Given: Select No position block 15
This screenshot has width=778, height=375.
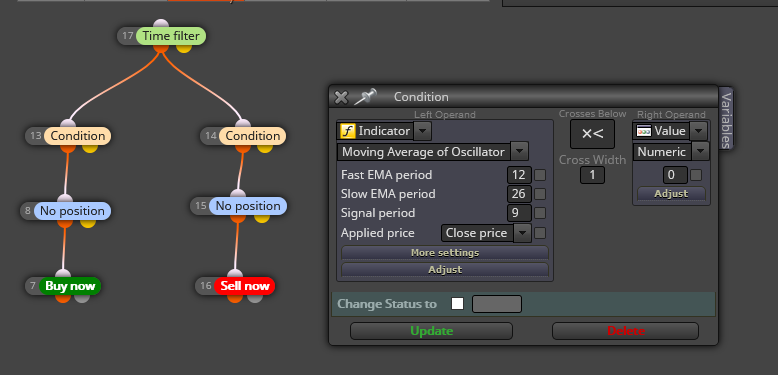Looking at the screenshot, I should pos(248,206).
